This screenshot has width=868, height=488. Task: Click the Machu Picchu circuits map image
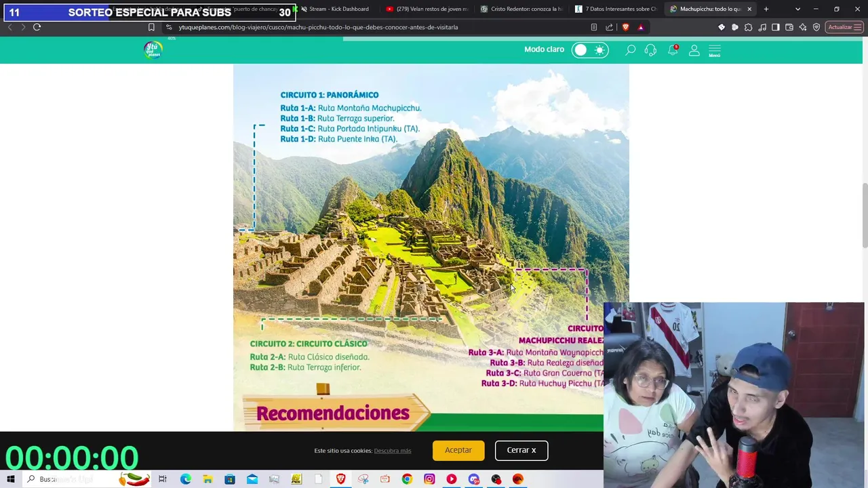(431, 248)
